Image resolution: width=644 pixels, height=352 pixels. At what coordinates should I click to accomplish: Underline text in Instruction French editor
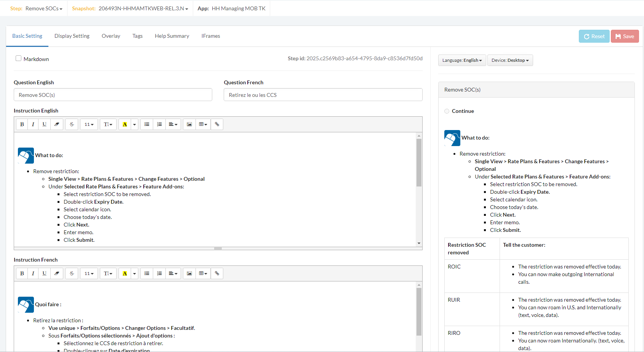(45, 273)
